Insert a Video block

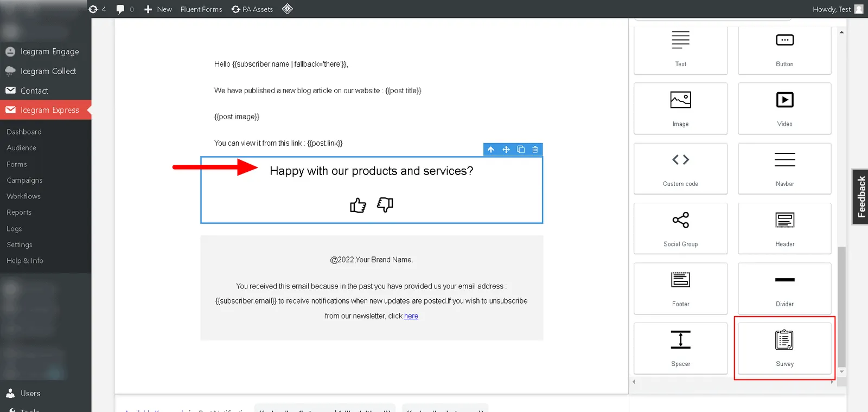(784, 108)
